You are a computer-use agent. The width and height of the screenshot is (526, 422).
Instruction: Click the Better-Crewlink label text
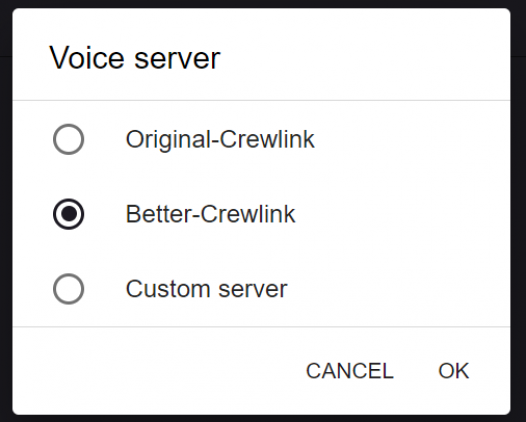tap(210, 214)
